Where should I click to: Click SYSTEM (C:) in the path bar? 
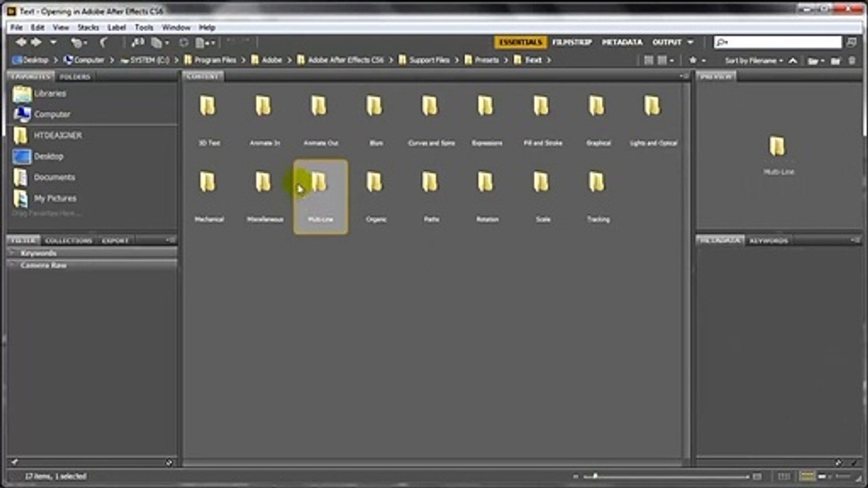pos(144,60)
